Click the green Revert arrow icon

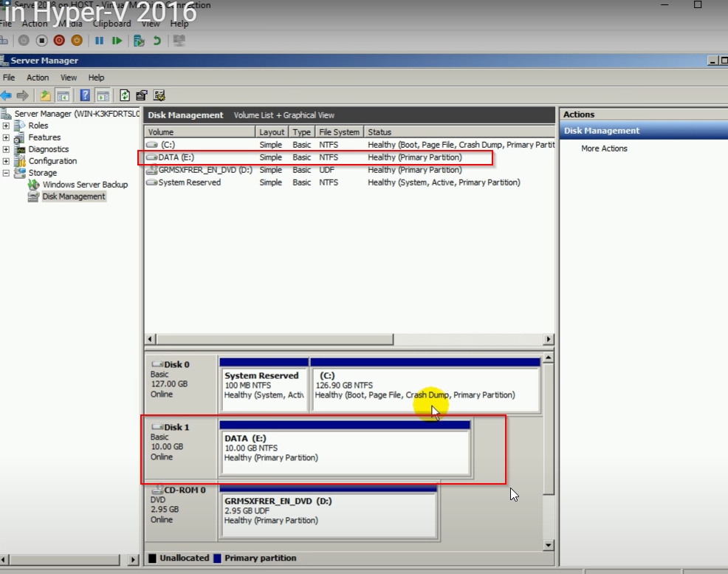pyautogui.click(x=157, y=41)
